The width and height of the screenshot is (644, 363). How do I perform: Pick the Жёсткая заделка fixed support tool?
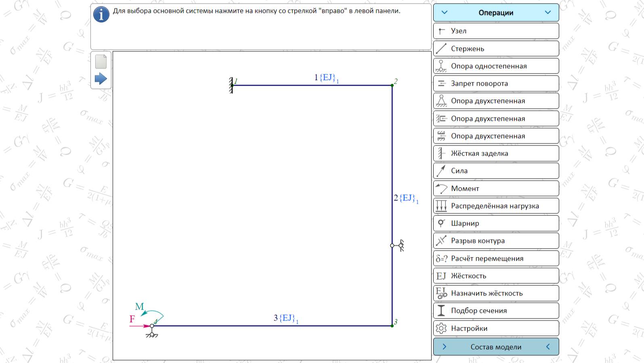pyautogui.click(x=496, y=153)
